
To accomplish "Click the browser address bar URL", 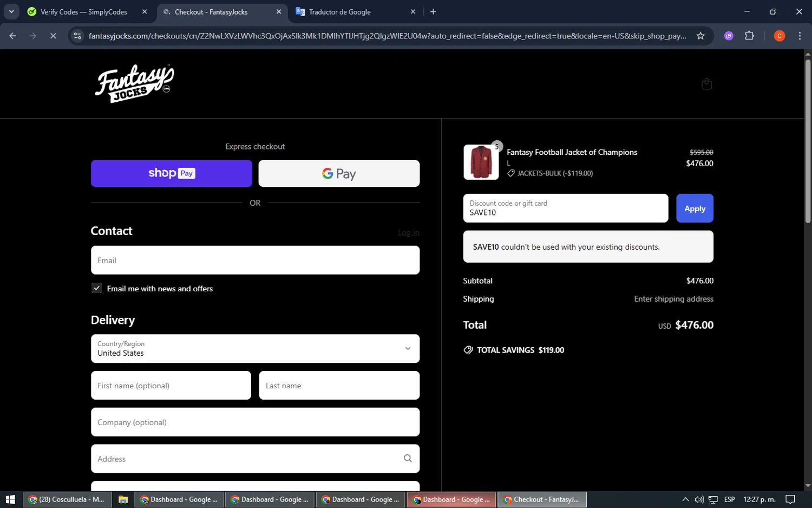I will pos(387,36).
